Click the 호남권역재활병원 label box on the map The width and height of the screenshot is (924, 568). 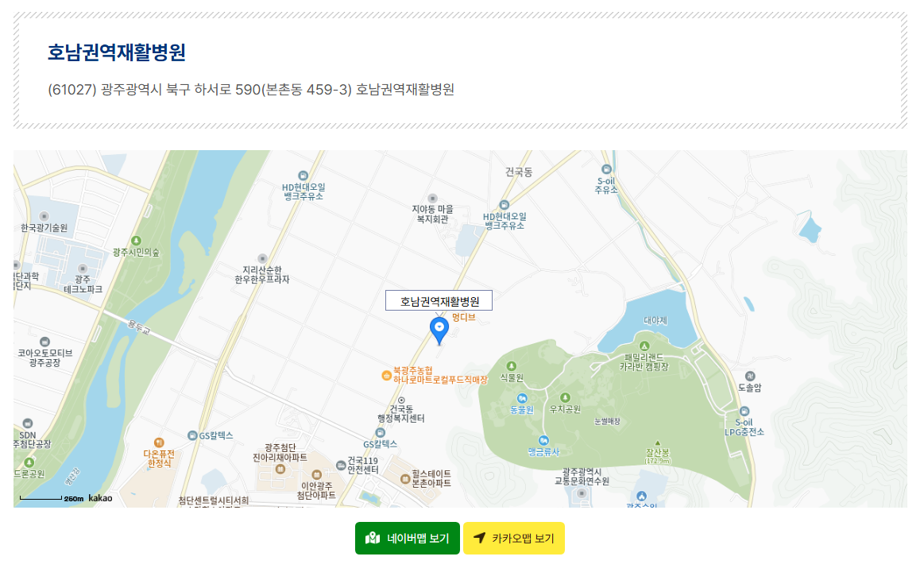[x=439, y=300]
